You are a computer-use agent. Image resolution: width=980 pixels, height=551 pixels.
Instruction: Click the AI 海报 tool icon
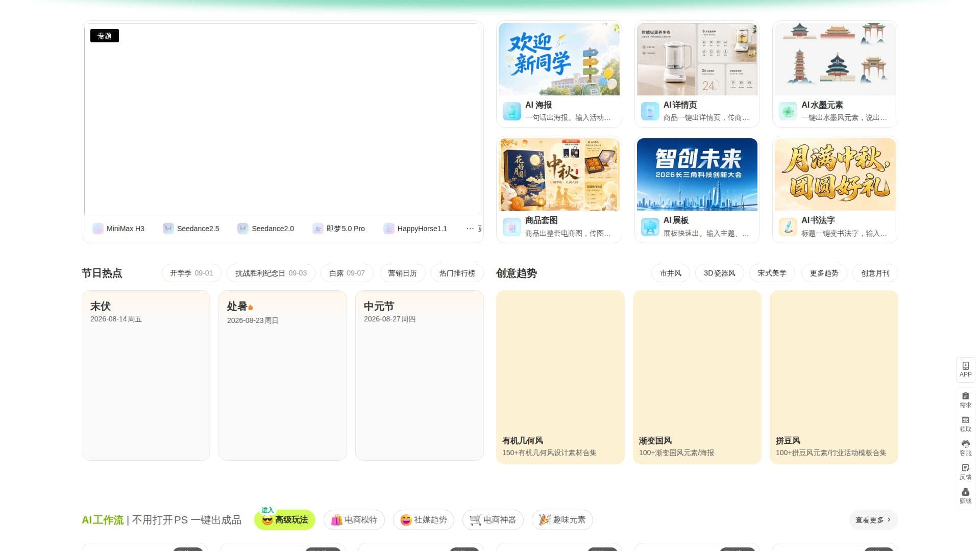coord(511,111)
